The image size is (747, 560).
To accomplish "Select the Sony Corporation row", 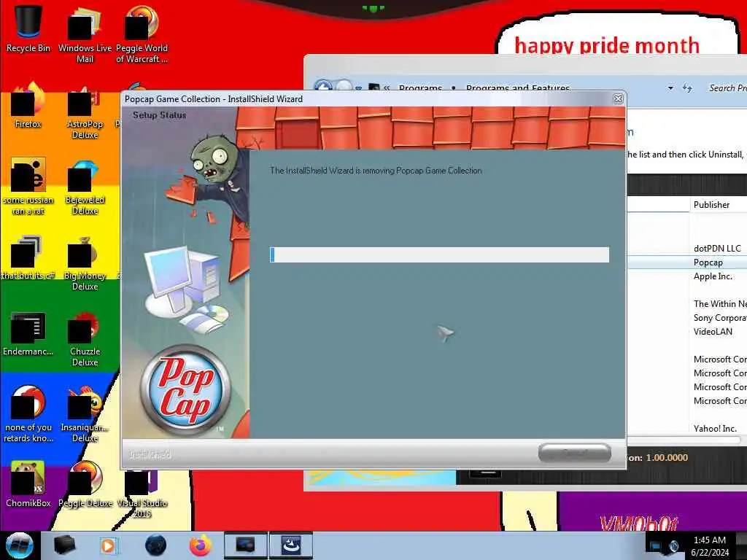I will (x=687, y=318).
